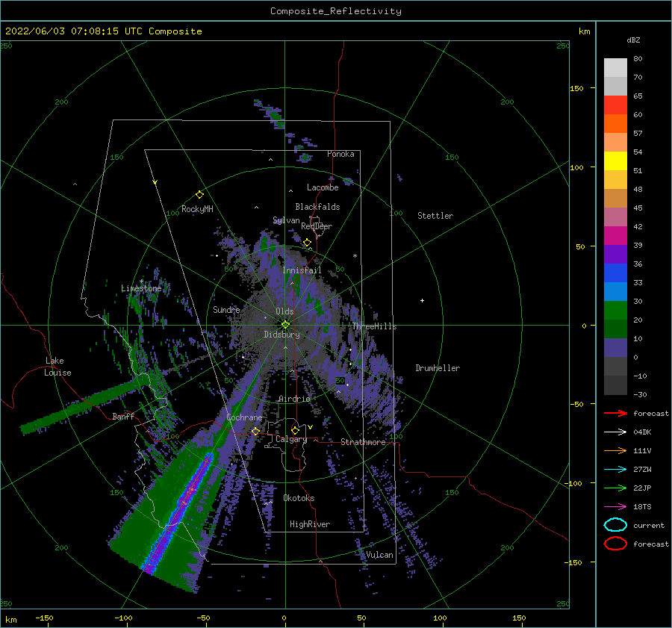
Task: Click the white plus marker south of Stettler
Action: click(x=422, y=300)
